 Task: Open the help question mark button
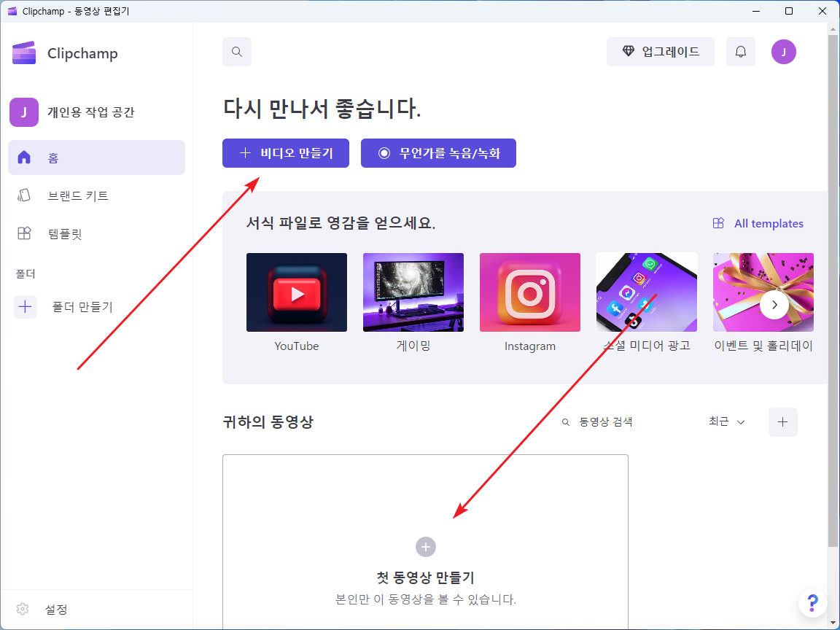pos(812,603)
